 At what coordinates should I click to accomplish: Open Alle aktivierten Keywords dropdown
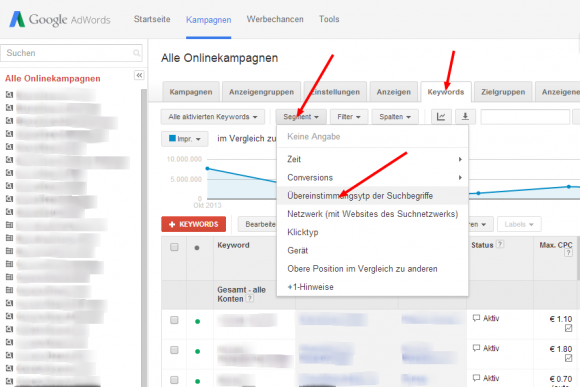click(x=213, y=117)
